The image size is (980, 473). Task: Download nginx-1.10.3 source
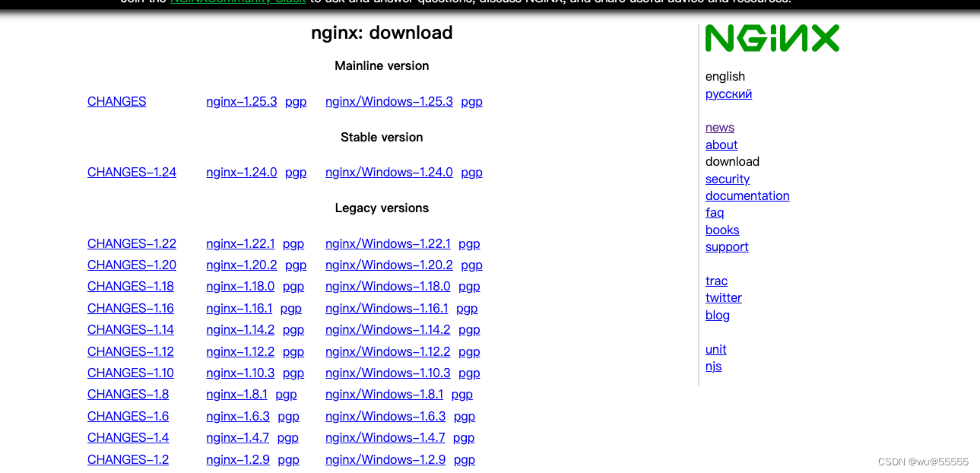tap(240, 373)
